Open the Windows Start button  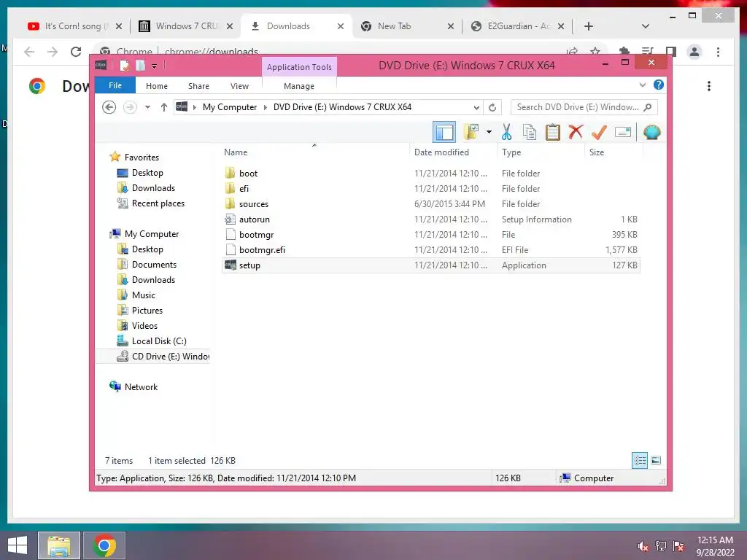coord(18,545)
